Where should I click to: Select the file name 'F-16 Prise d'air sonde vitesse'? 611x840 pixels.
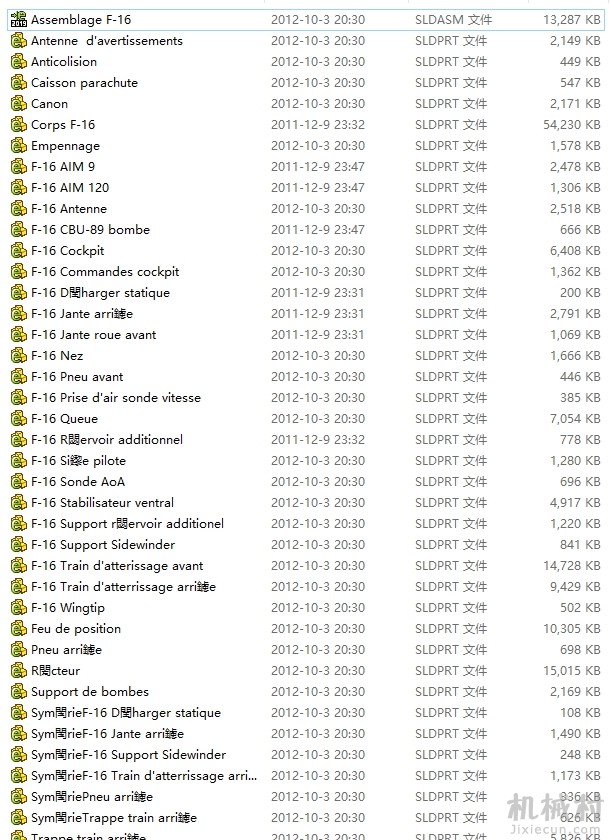point(116,398)
